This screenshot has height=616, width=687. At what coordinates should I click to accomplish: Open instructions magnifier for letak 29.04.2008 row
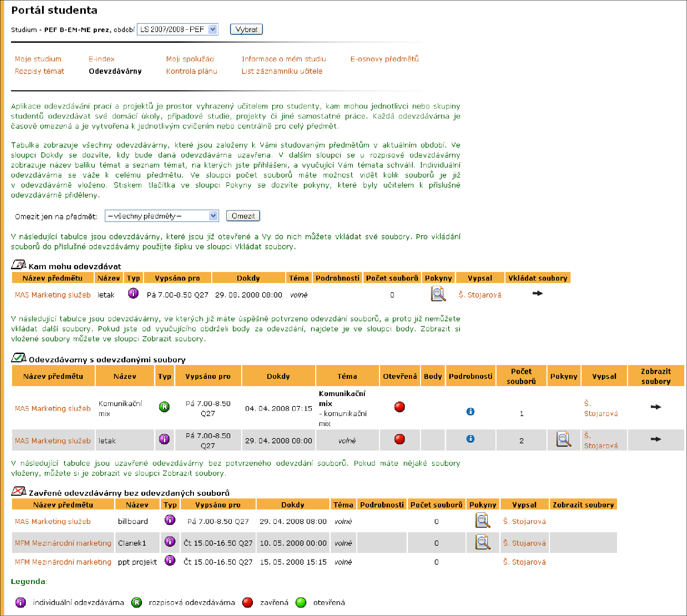tap(564, 440)
